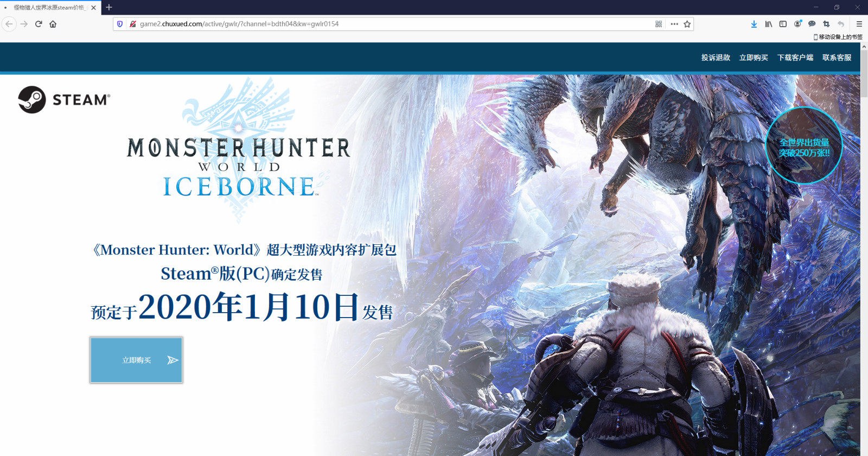Click the page scrollbar up arrow
This screenshot has height=456, width=868.
click(864, 47)
